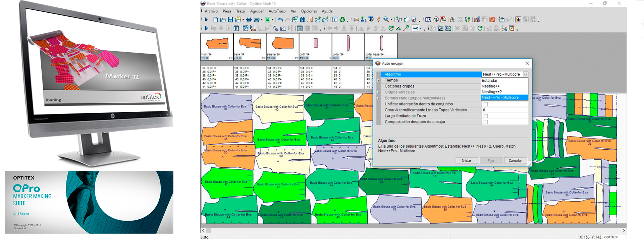Click the redo arrow icon
This screenshot has height=239, width=644.
[x=287, y=20]
